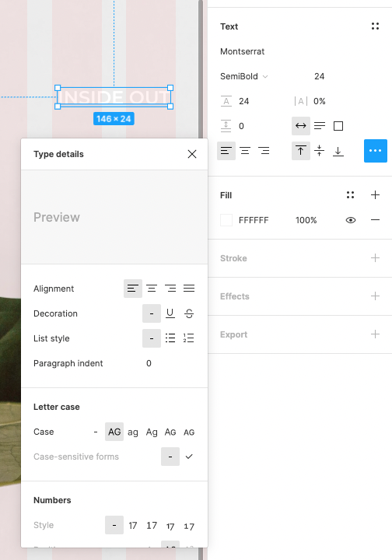Set bulleted list style
392x560 pixels.
[170, 338]
